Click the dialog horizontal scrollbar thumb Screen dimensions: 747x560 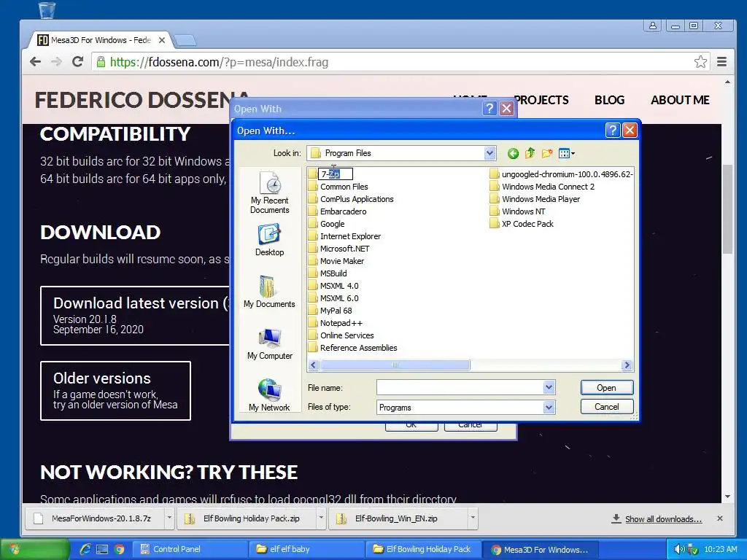[x=395, y=365]
